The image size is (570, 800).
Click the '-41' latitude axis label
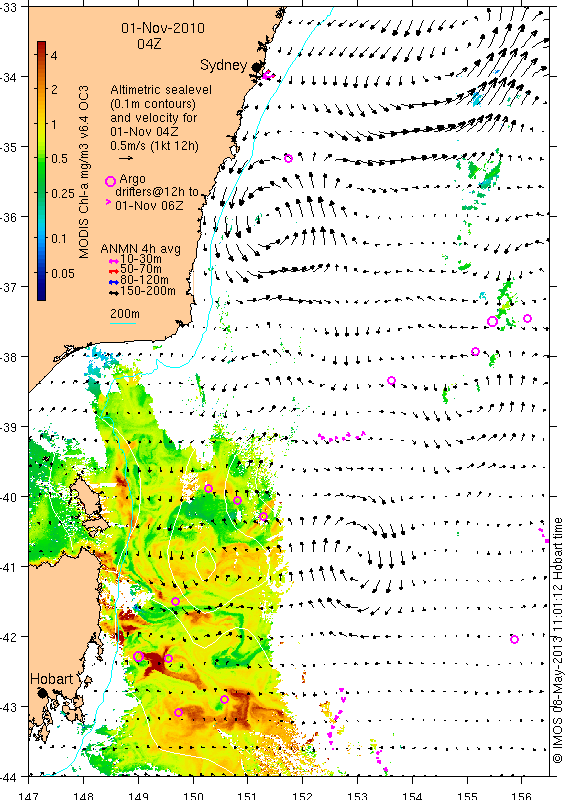tap(9, 567)
